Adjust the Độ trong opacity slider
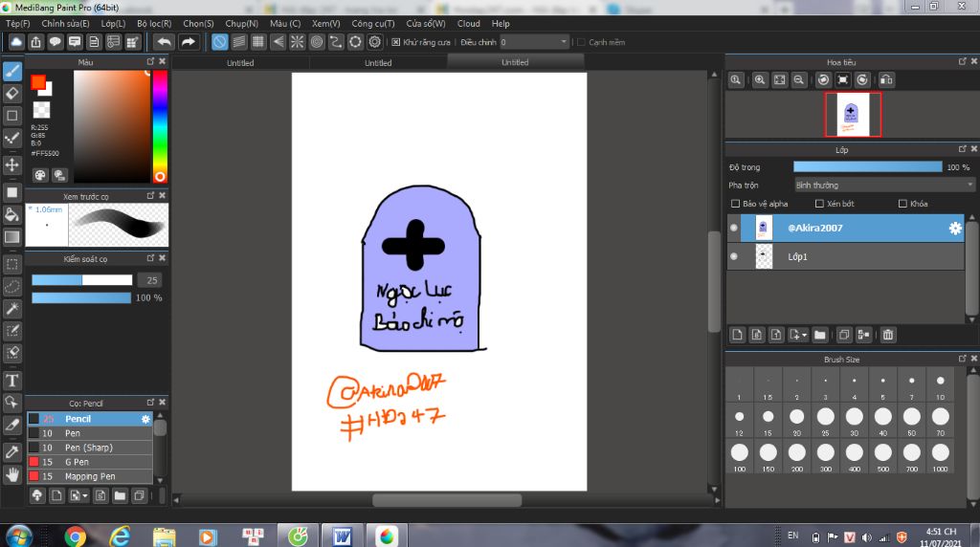Screen dimensions: 980x547 click(x=867, y=166)
